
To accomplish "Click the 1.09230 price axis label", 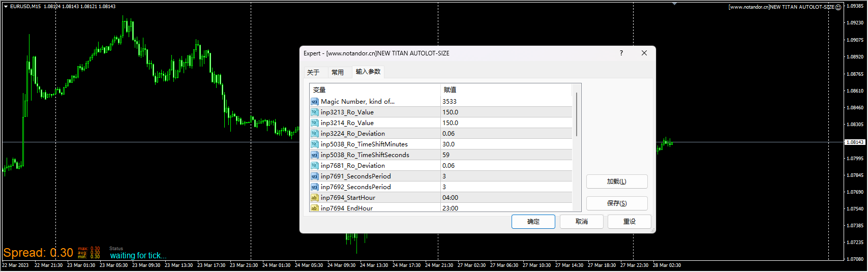I will pos(855,23).
